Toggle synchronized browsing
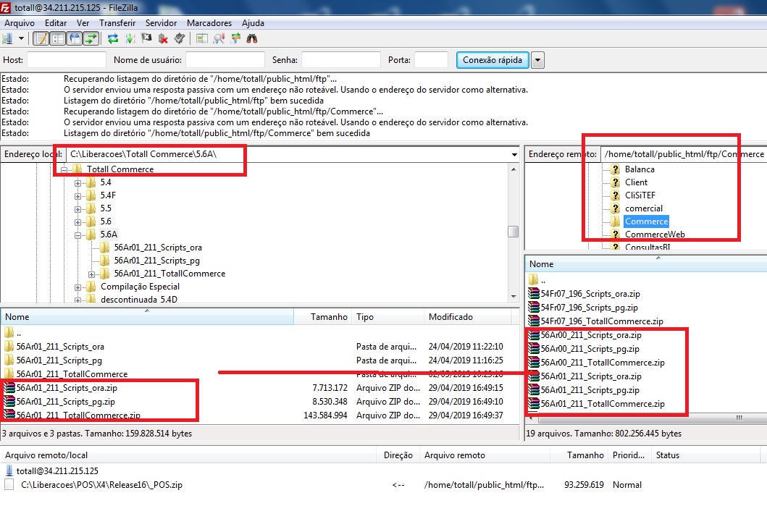767x532 pixels. click(236, 38)
